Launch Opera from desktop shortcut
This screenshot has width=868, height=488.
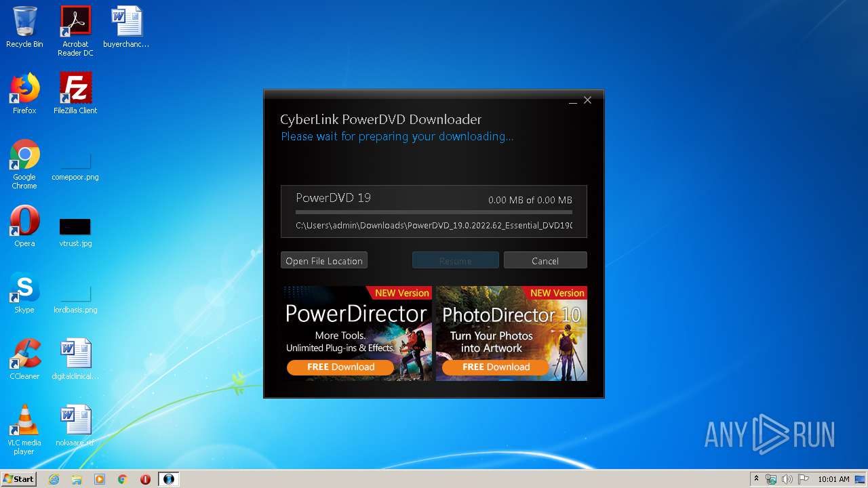pyautogui.click(x=24, y=226)
